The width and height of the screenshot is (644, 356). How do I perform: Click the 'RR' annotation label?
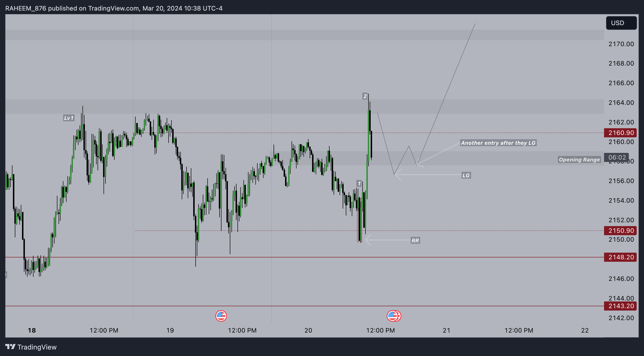click(x=415, y=240)
